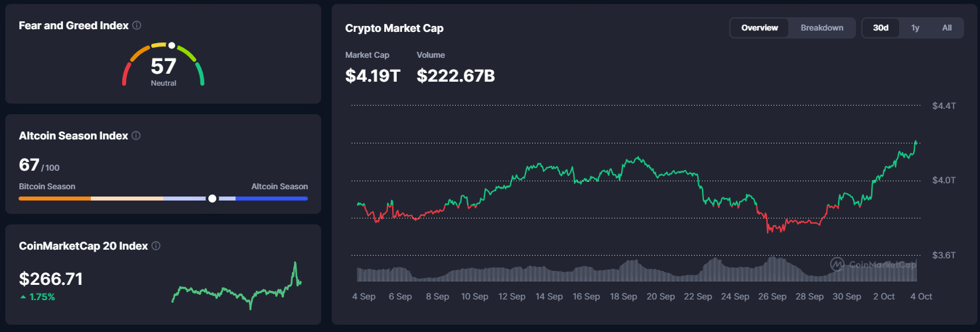Click info icon beside Fear and Greed Index

pyautogui.click(x=137, y=25)
